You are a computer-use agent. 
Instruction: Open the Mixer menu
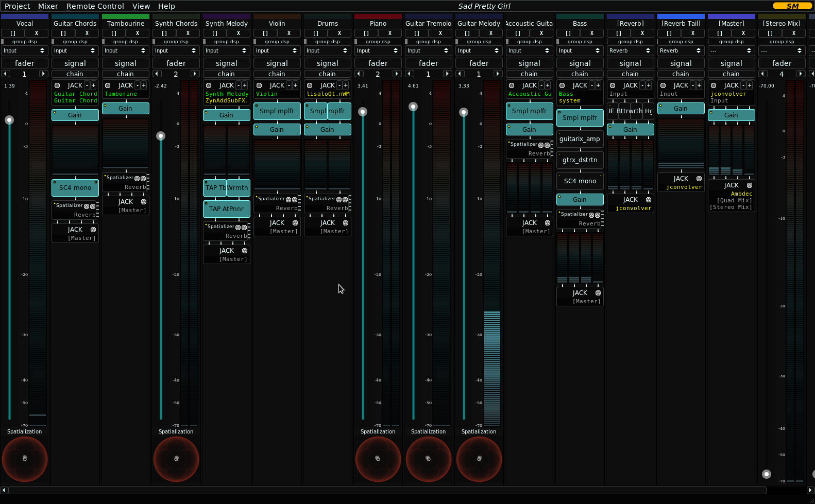(x=48, y=6)
